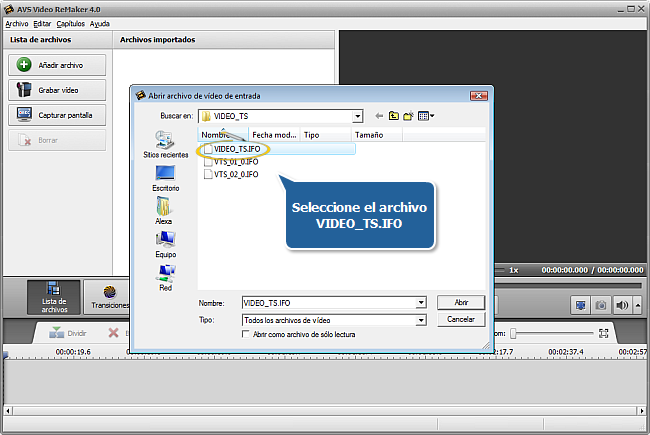Expand the Nombre filename dropdown arrow
The height and width of the screenshot is (435, 650).
click(421, 303)
